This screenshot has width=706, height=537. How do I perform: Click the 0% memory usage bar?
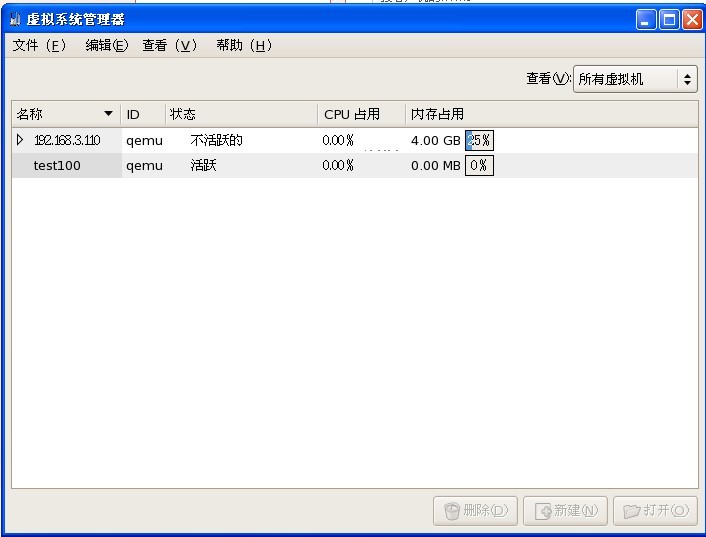pos(479,166)
